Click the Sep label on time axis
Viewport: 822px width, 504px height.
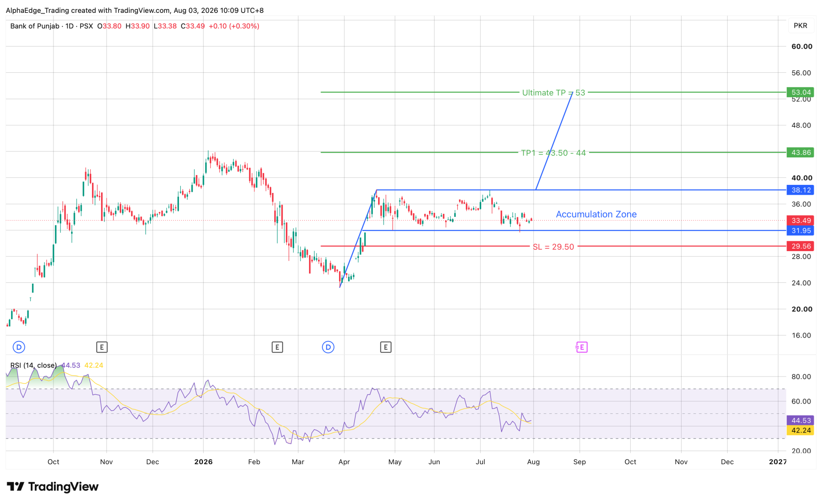coord(580,462)
